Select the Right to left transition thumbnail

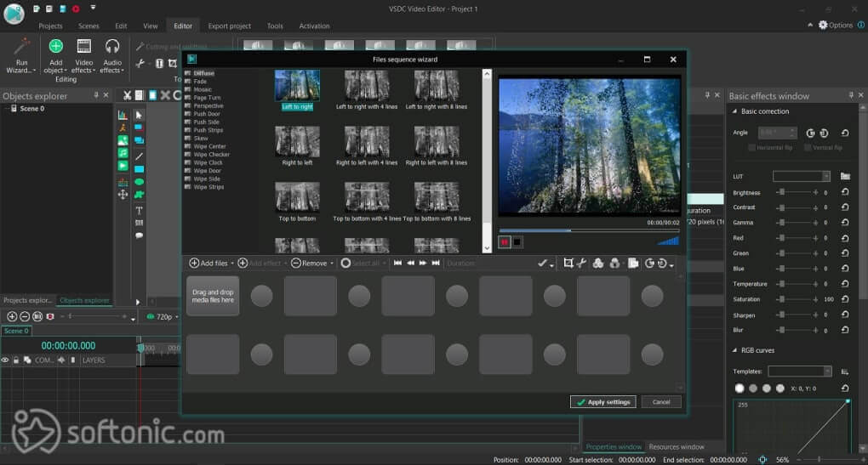pos(297,142)
